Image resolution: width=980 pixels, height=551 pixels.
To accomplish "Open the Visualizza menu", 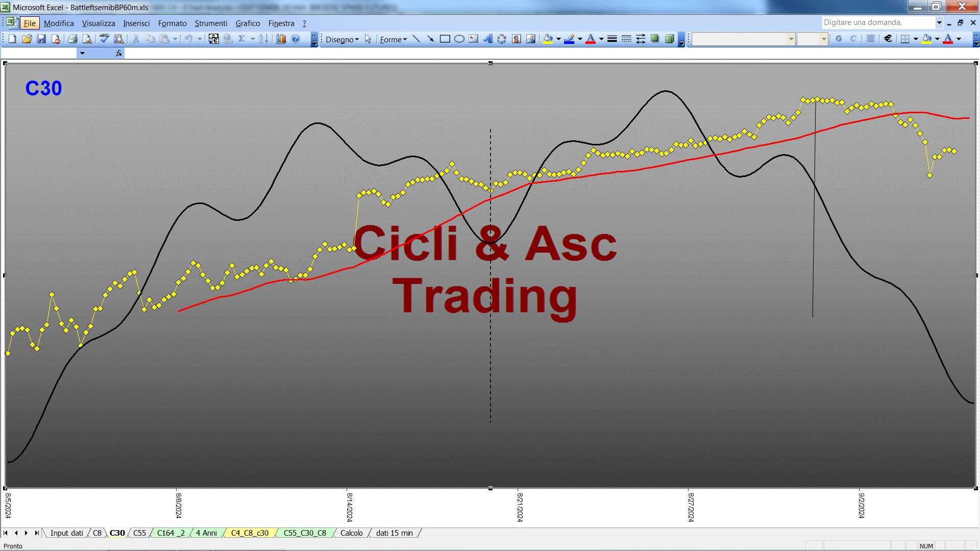I will pyautogui.click(x=99, y=23).
